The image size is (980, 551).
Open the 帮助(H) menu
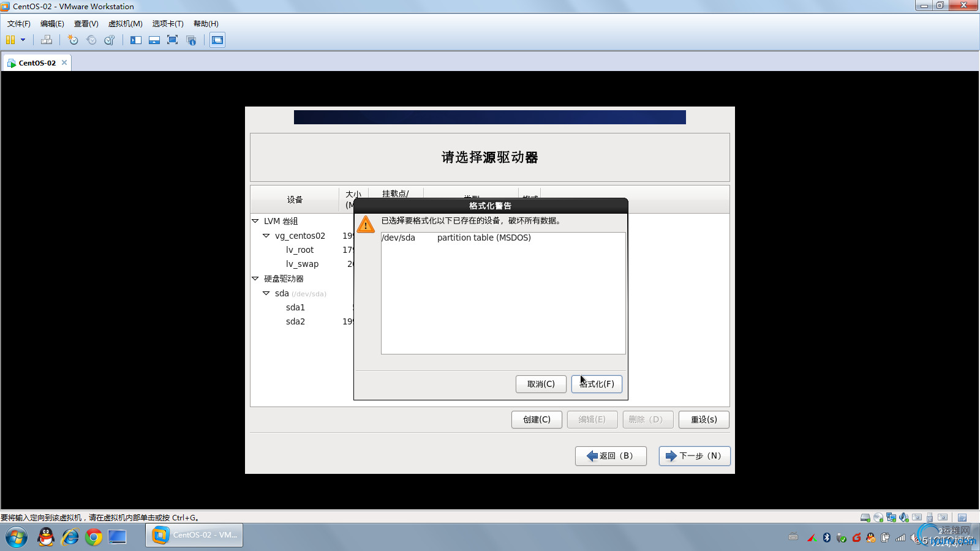pyautogui.click(x=206, y=23)
